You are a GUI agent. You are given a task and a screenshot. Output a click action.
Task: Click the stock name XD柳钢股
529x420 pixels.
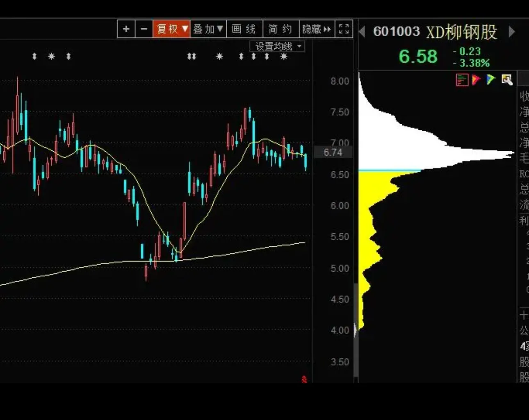(x=462, y=32)
